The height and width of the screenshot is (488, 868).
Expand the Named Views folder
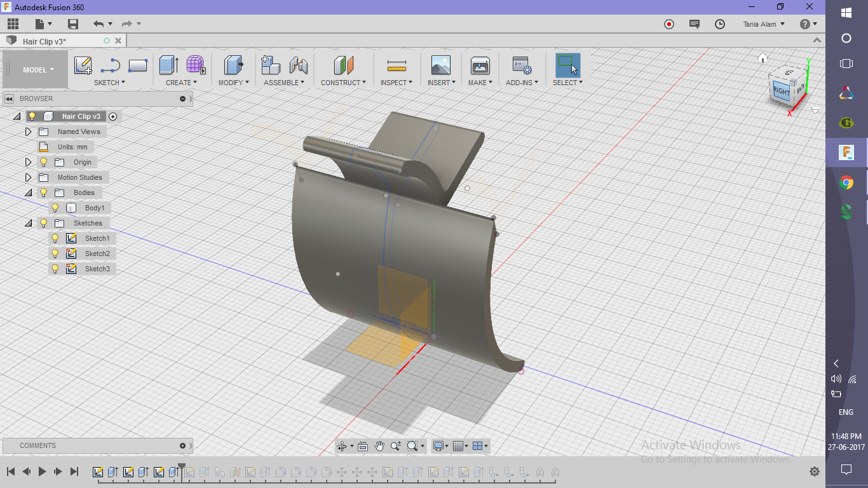pos(28,132)
